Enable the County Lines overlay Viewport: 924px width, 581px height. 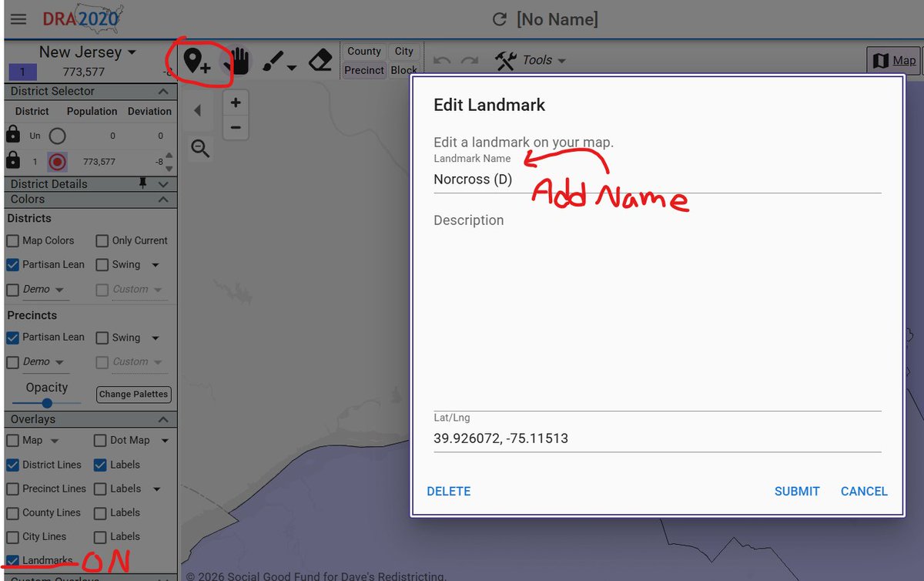pyautogui.click(x=12, y=513)
